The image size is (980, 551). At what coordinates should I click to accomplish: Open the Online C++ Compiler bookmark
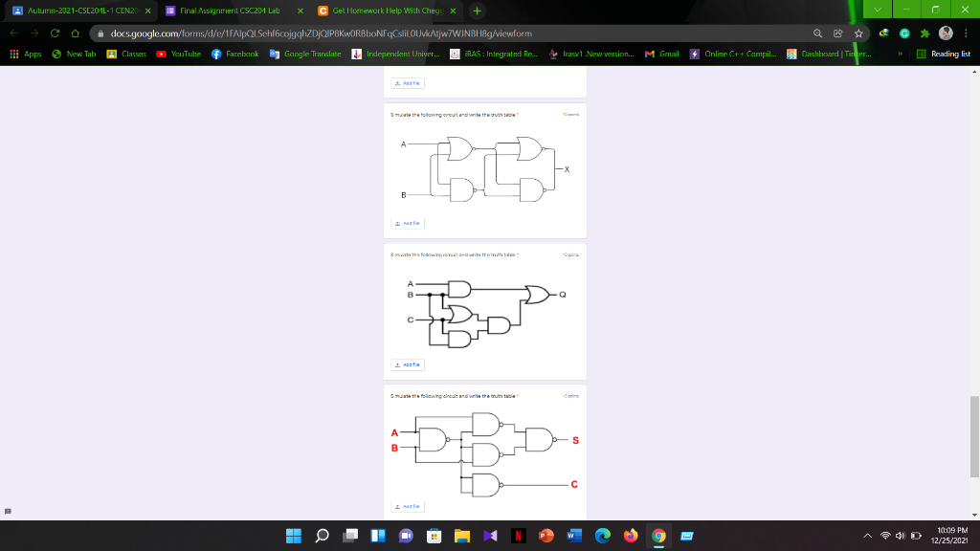732,54
